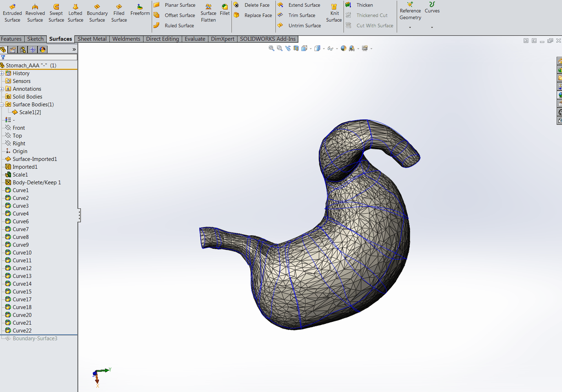Select the Top plane

click(14, 136)
